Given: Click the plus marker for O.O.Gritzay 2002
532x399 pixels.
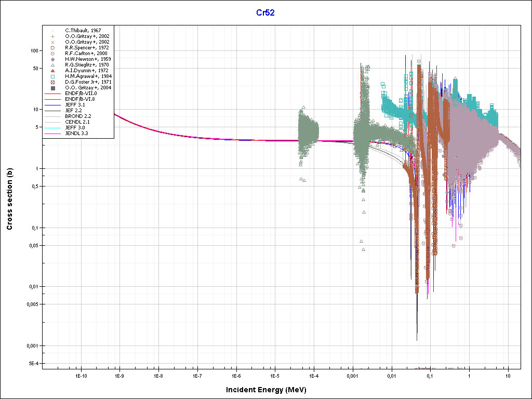Looking at the screenshot, I should [x=53, y=36].
